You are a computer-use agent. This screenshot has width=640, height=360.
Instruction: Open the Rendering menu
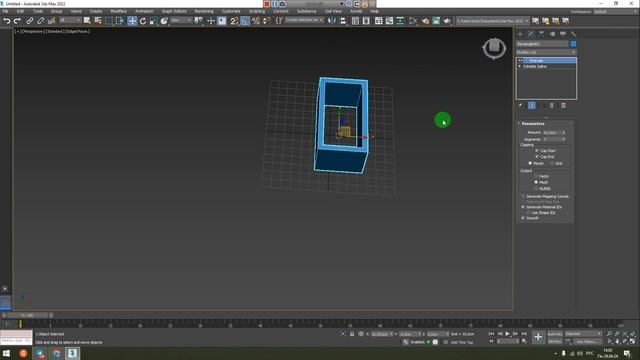204,11
